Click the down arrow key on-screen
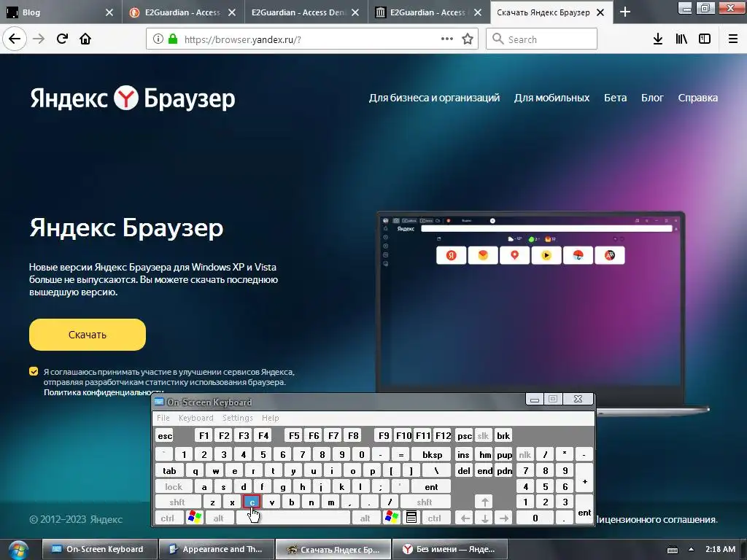The width and height of the screenshot is (747, 560). coord(484,518)
